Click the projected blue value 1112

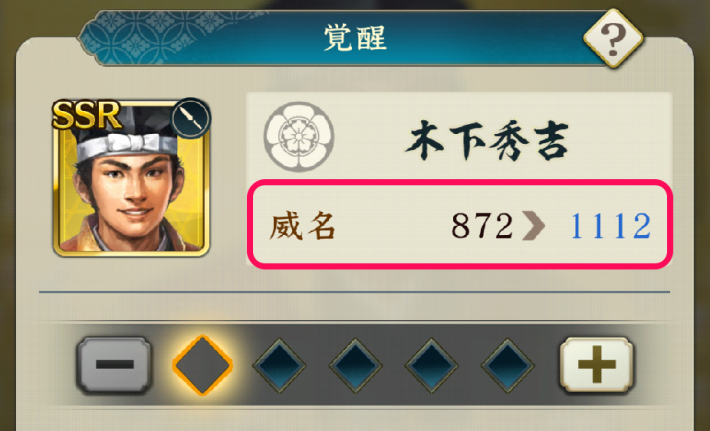coord(611,225)
